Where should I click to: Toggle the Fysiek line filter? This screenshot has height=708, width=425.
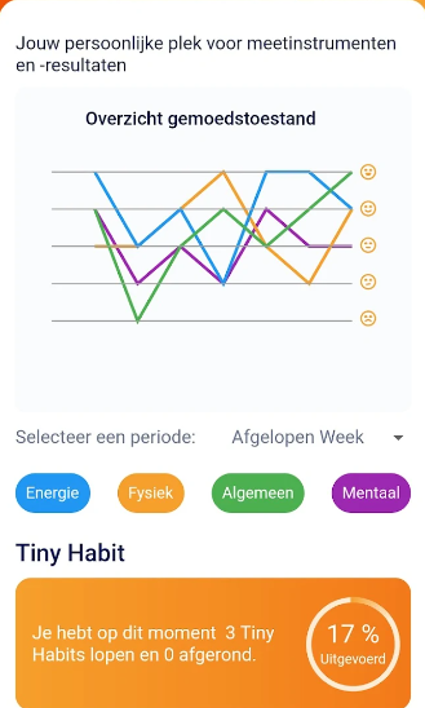tap(151, 493)
